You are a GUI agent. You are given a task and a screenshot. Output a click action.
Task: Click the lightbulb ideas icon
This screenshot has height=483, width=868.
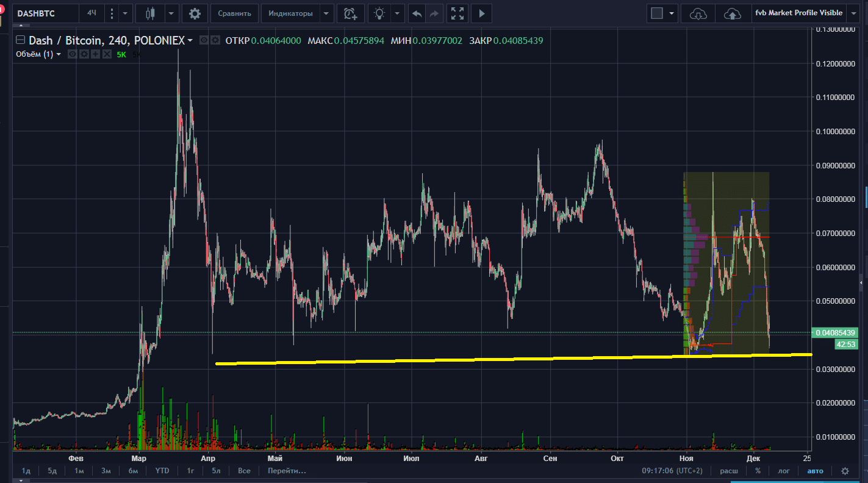(379, 13)
